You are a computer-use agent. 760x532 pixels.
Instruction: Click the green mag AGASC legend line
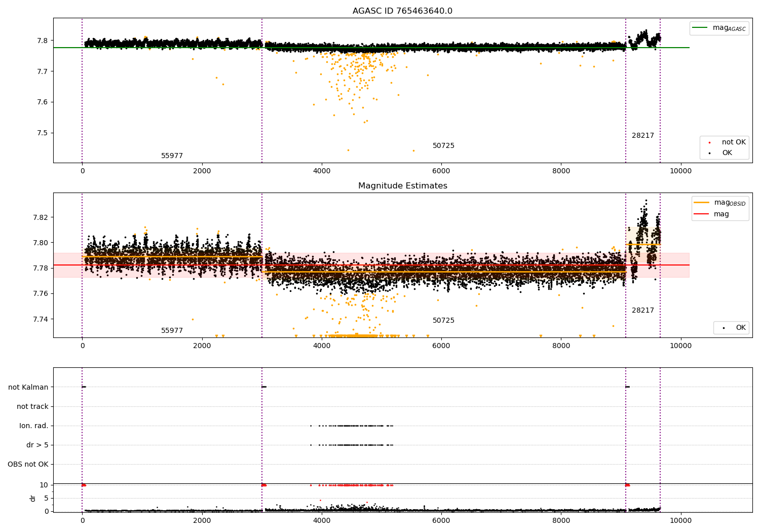700,28
